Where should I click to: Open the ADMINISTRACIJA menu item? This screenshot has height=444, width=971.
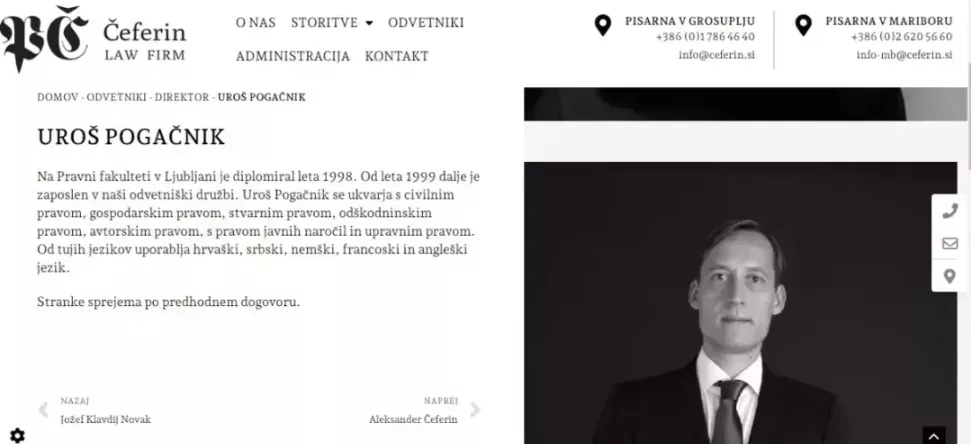click(x=293, y=56)
